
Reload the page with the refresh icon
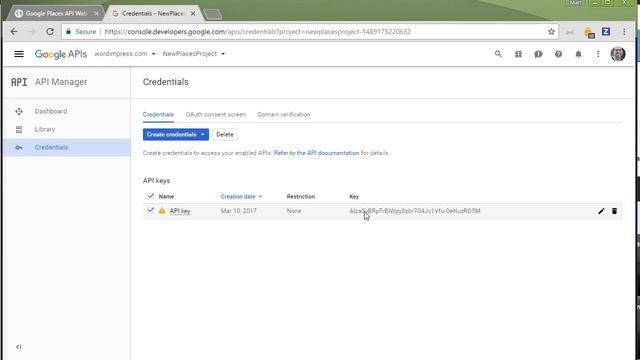(50, 31)
